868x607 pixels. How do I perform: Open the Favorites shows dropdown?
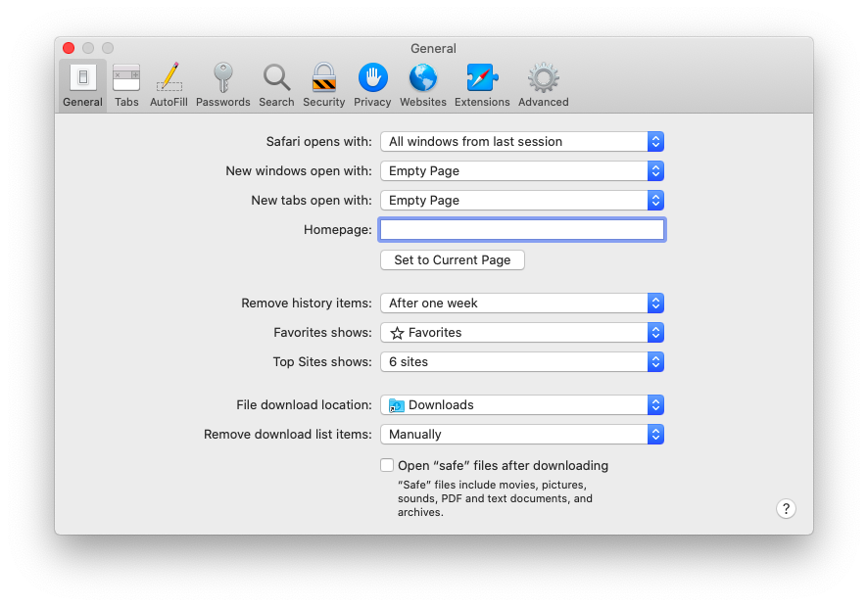[522, 333]
